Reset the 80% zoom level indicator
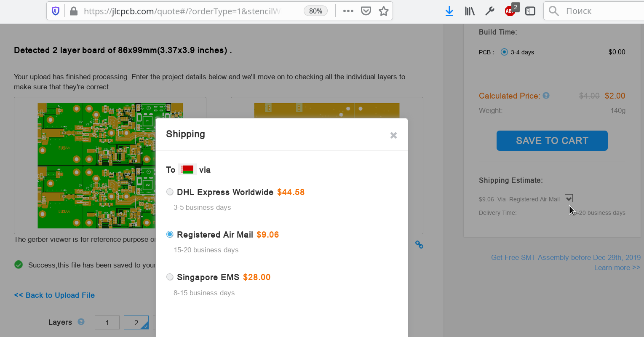644x337 pixels. [315, 11]
